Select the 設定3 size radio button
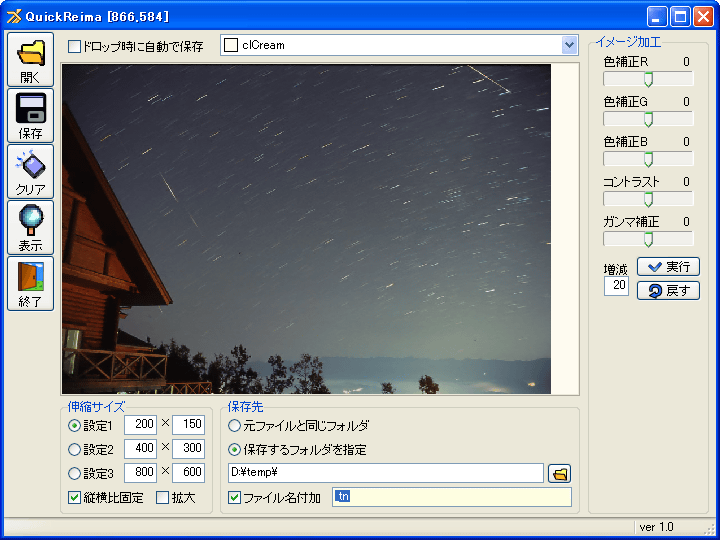This screenshot has width=720, height=540. click(74, 473)
